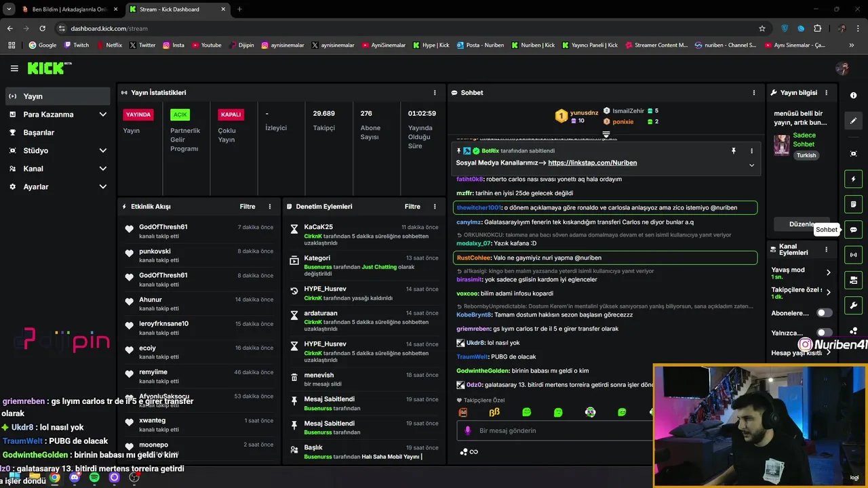Click the KaCaK25 moderation entry
This screenshot has width=868, height=488.
(x=364, y=235)
